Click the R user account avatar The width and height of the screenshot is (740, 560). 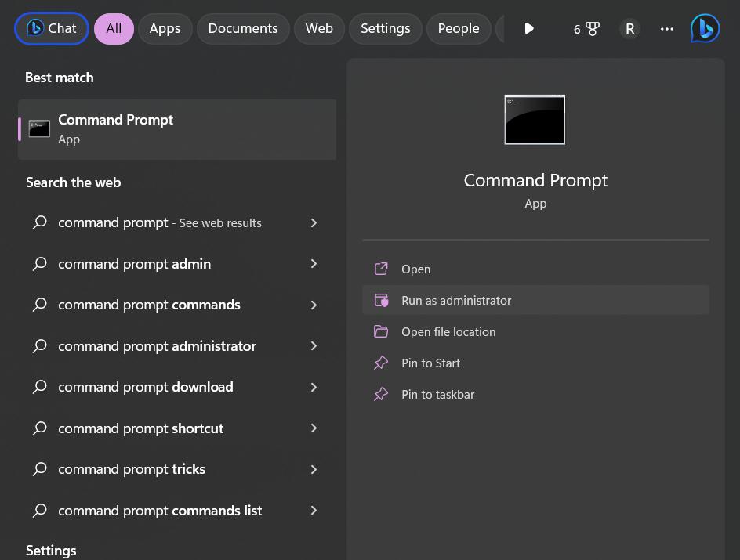pos(629,29)
